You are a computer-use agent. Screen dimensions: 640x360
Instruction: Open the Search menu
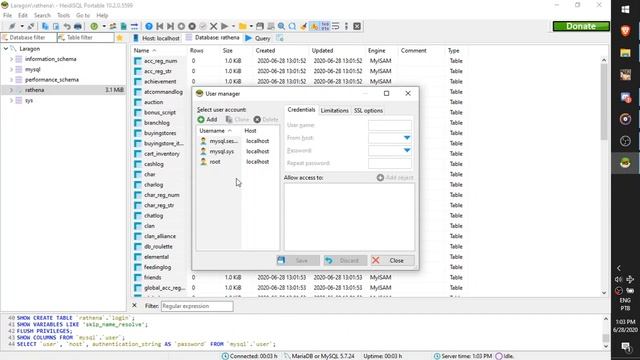(x=42, y=16)
